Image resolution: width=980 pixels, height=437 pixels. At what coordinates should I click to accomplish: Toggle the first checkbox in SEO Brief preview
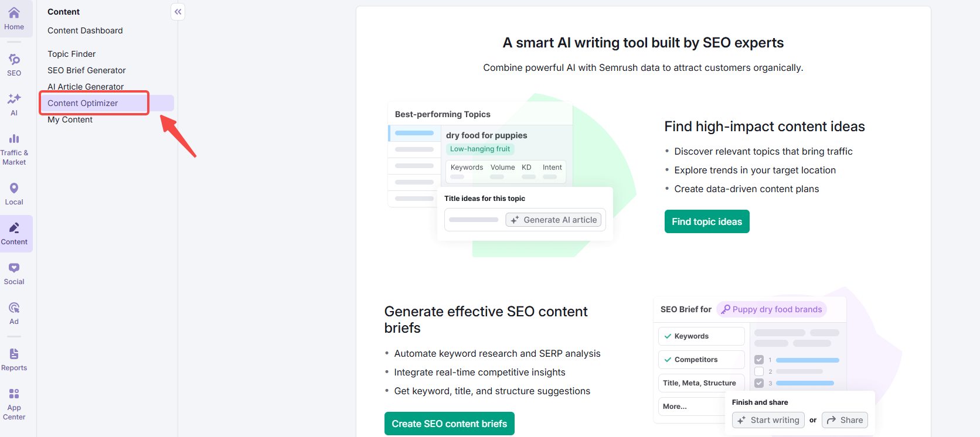point(759,360)
